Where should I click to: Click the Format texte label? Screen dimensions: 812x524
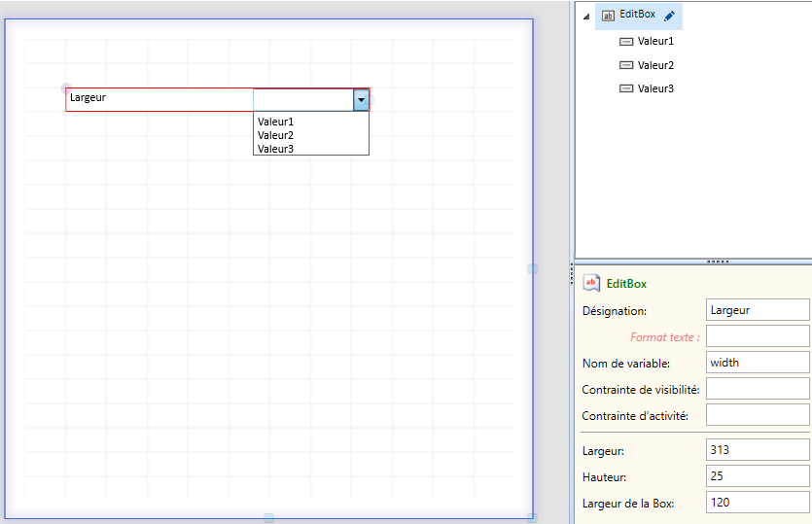(x=665, y=337)
